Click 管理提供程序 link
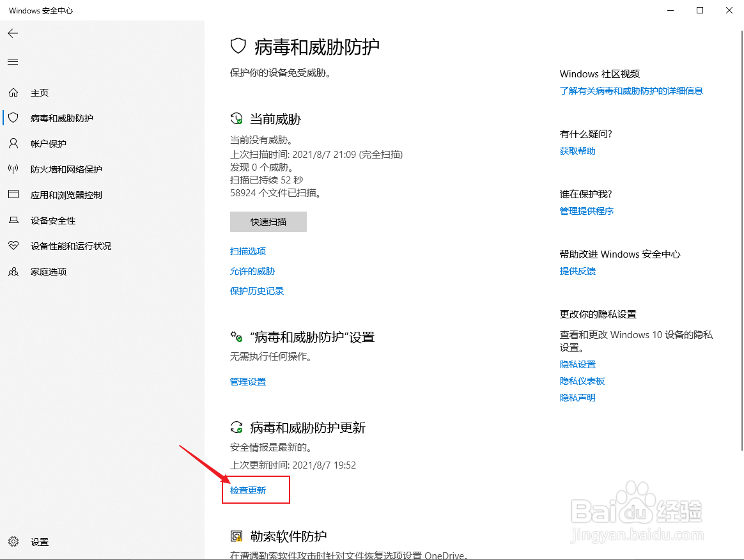This screenshot has width=744, height=560. pyautogui.click(x=587, y=211)
